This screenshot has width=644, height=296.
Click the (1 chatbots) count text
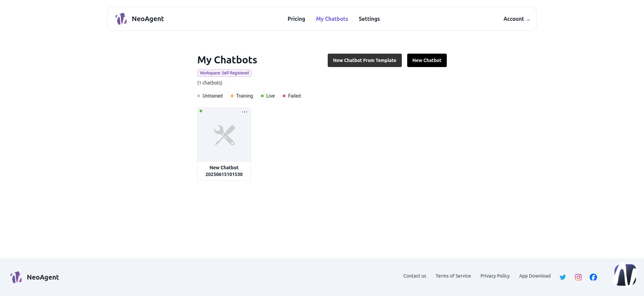[210, 83]
